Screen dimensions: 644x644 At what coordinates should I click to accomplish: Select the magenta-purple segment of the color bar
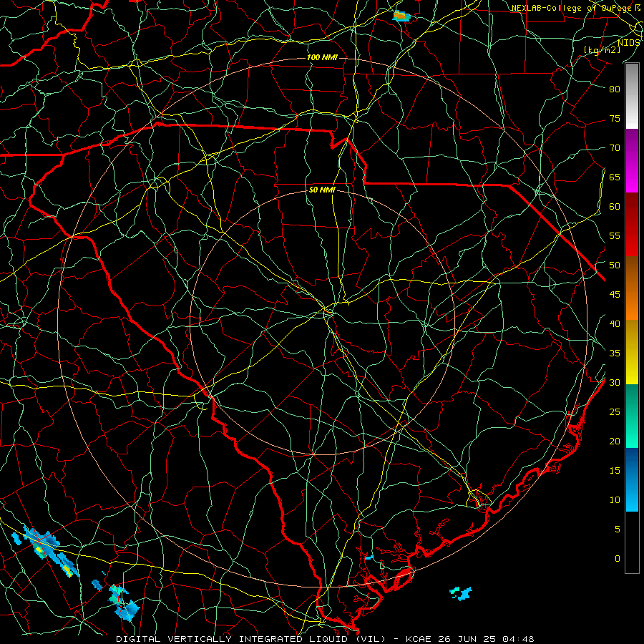tap(632, 160)
